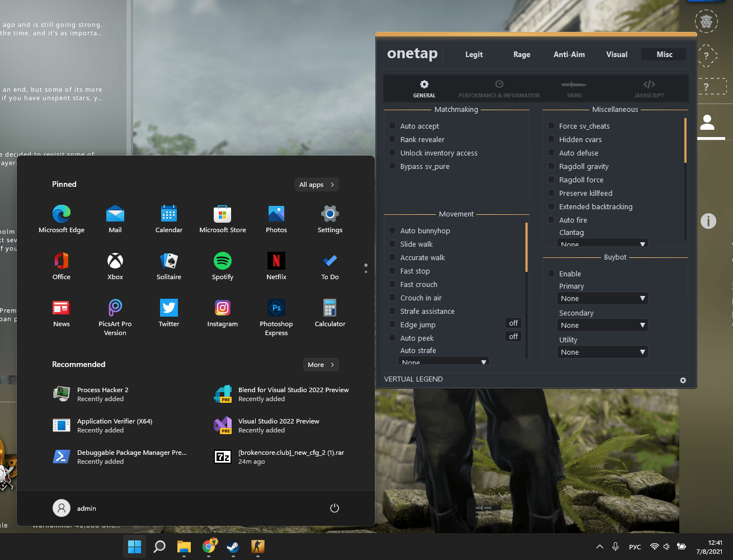Enable the Auto accept checkbox
The width and height of the screenshot is (733, 560).
click(393, 126)
